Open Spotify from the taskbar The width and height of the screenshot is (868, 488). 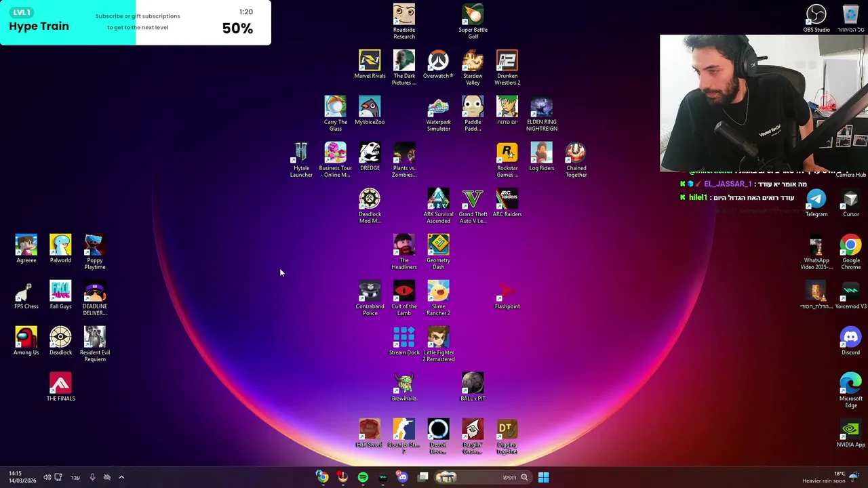click(363, 477)
